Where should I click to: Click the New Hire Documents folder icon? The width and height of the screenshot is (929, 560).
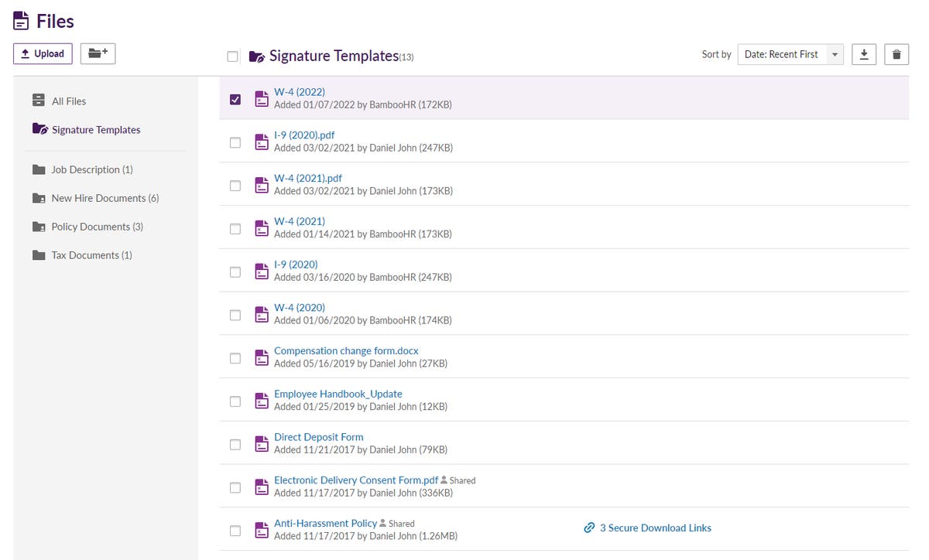pyautogui.click(x=39, y=198)
